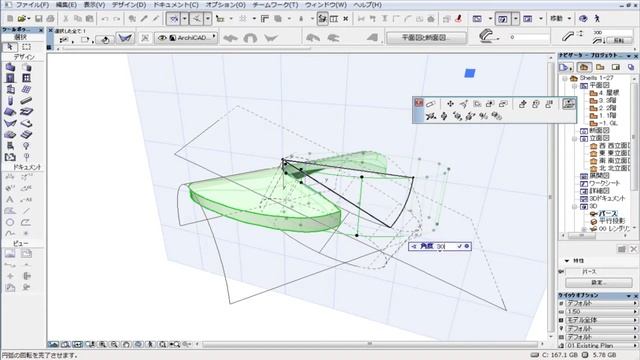Click the Cut scissors icon
The image size is (640, 360).
pyautogui.click(x=65, y=19)
